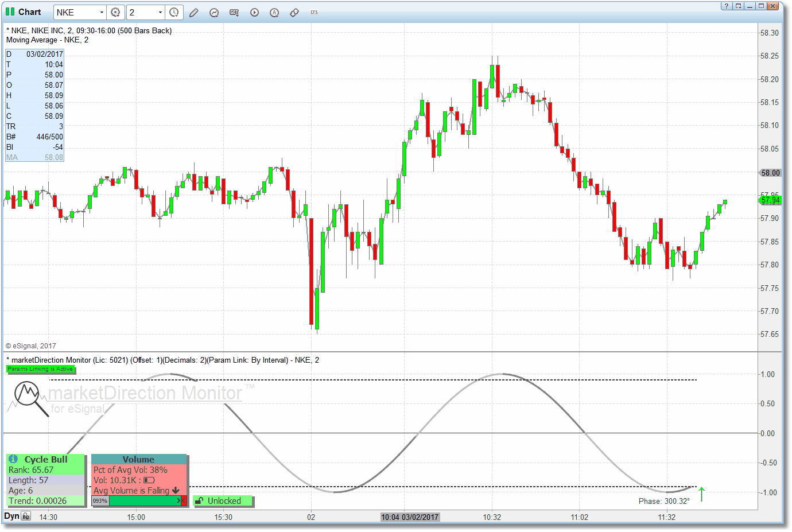Screen dimensions: 792x532
Task: Click the B# value 446/500
Action: 50,137
